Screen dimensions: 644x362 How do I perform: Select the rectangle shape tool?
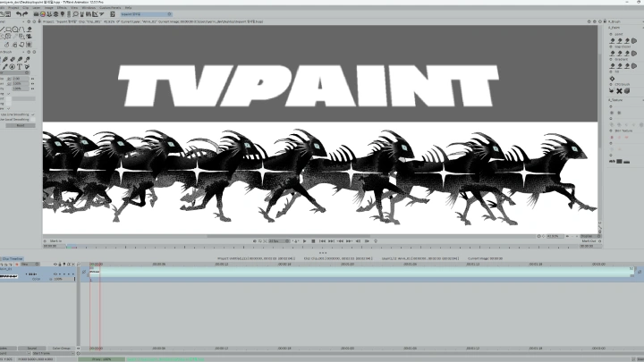tap(9, 29)
